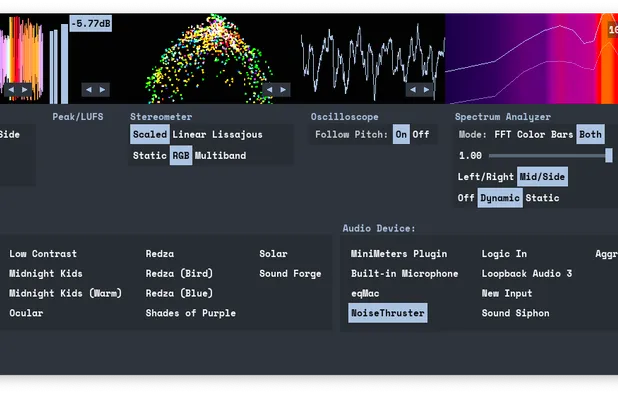Click the Mode: label in Spectrum Analyzer
This screenshot has width=618, height=394.
(x=473, y=134)
